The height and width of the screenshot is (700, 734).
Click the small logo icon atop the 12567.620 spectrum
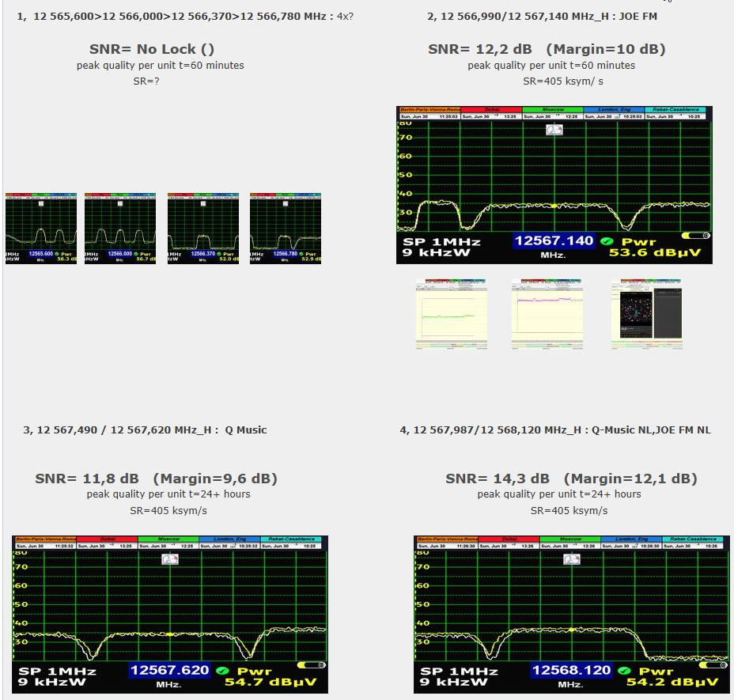(170, 559)
